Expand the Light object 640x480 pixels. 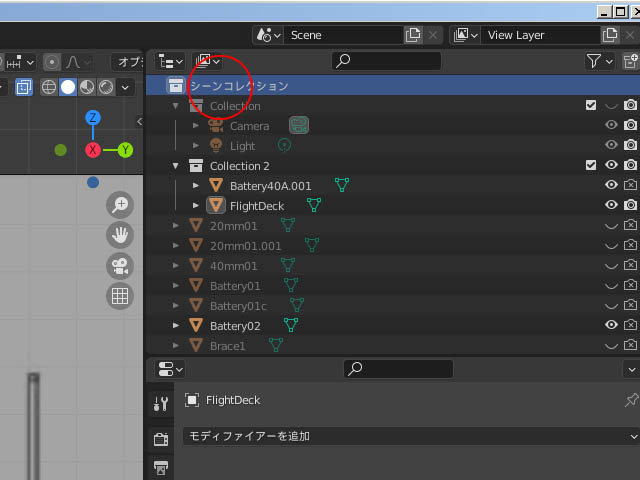196,145
